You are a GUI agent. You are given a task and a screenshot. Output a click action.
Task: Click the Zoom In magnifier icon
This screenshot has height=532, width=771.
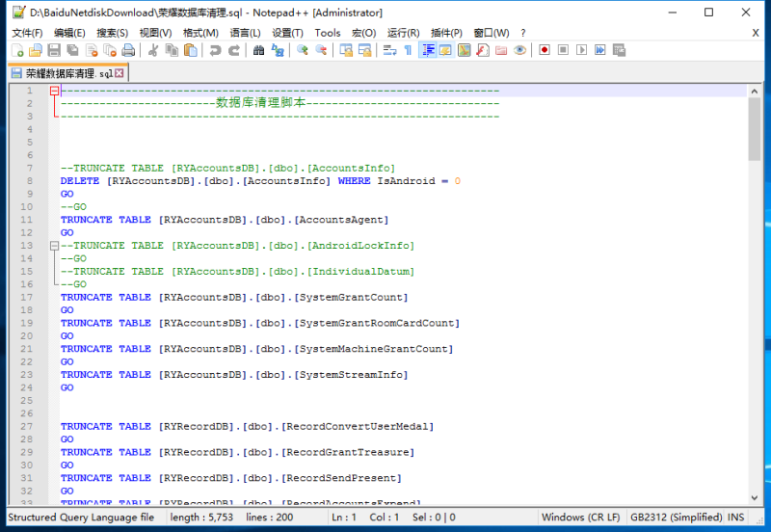coord(303,50)
